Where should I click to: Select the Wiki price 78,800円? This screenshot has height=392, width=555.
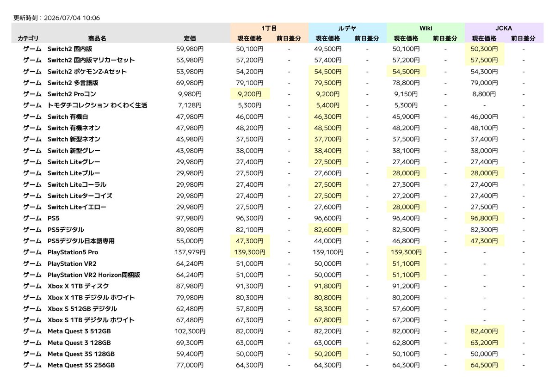pos(406,83)
